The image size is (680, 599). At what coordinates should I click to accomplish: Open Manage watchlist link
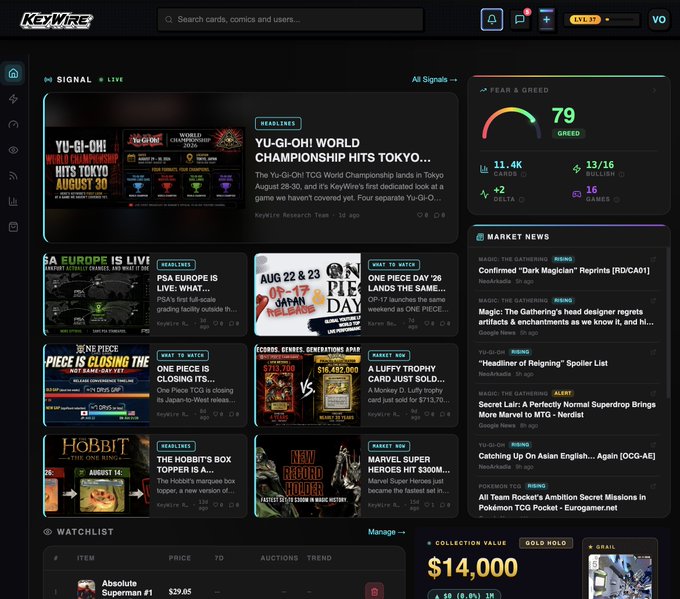click(386, 532)
